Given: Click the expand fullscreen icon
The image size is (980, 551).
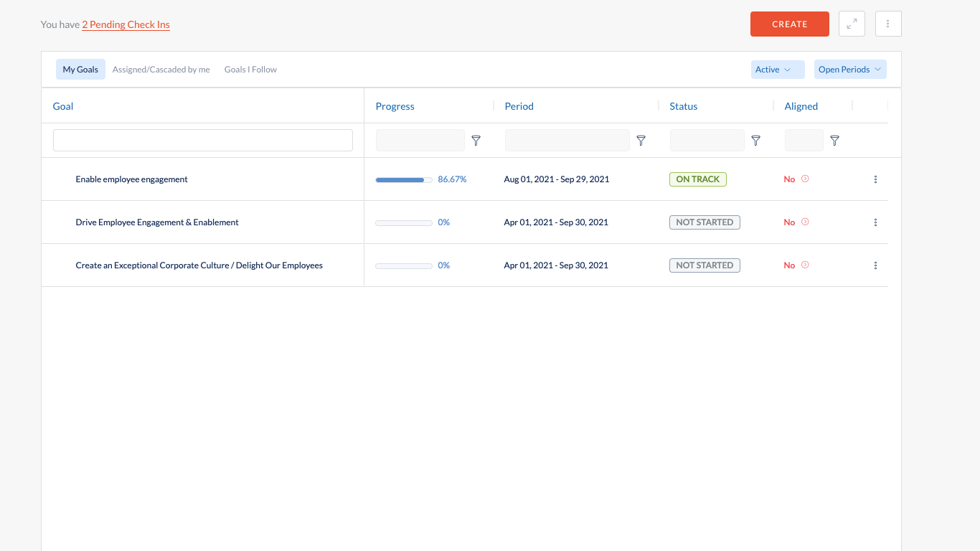Looking at the screenshot, I should pyautogui.click(x=852, y=24).
